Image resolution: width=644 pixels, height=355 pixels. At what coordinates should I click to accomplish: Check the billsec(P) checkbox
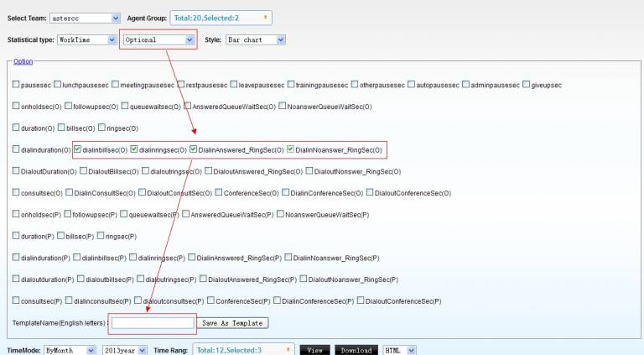(60, 236)
